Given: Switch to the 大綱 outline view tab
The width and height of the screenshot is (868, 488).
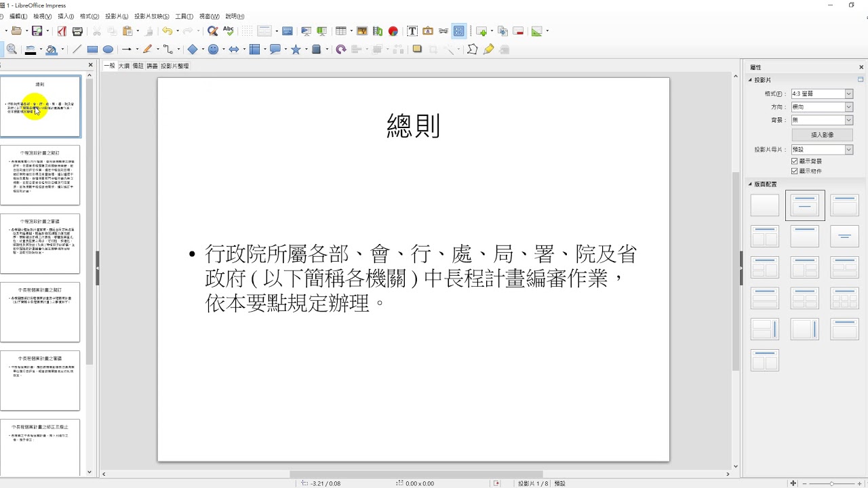Looking at the screenshot, I should 124,66.
